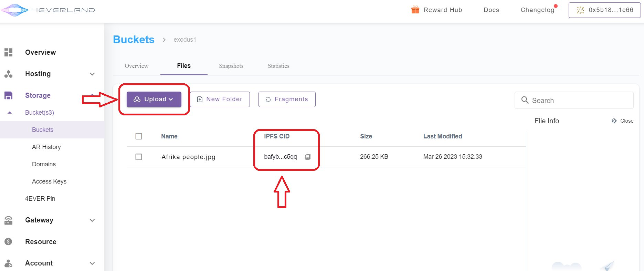Click the Storage icon in sidebar
This screenshot has height=271, width=644.
(9, 95)
